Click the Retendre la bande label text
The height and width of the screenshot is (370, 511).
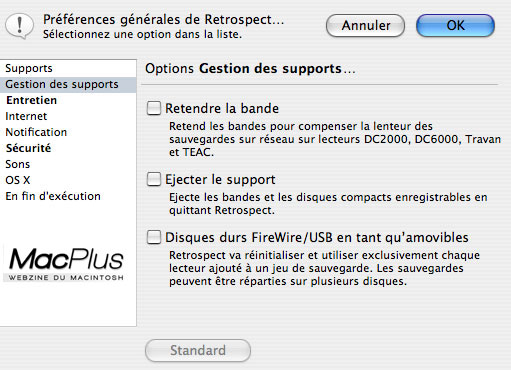(222, 109)
